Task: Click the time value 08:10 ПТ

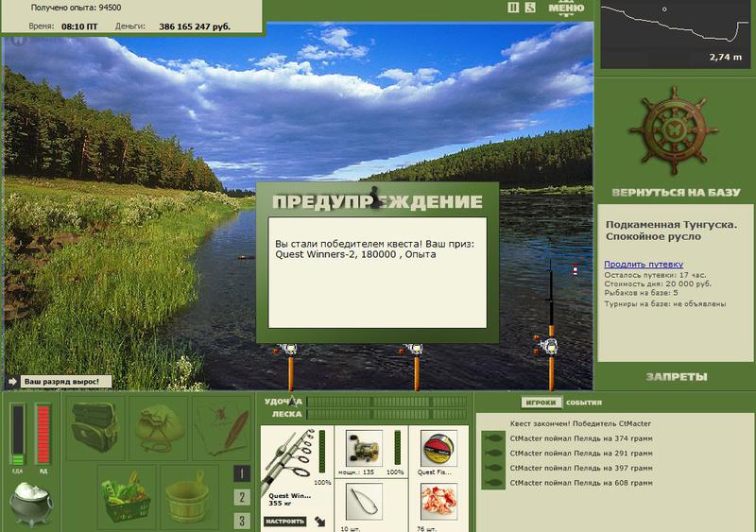Action: tap(79, 26)
